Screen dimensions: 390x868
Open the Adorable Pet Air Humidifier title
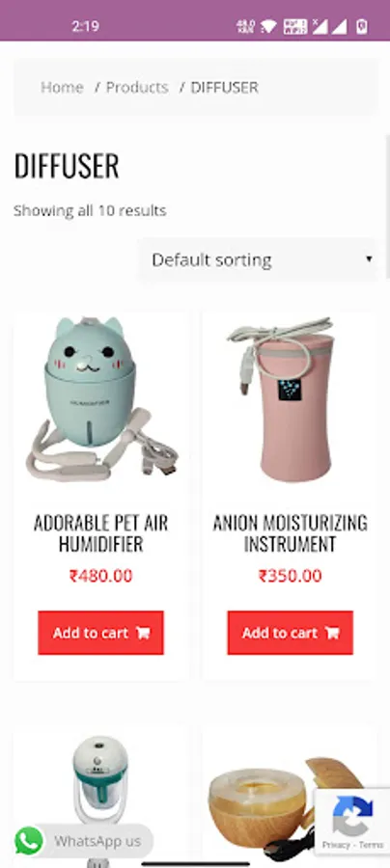[100, 533]
